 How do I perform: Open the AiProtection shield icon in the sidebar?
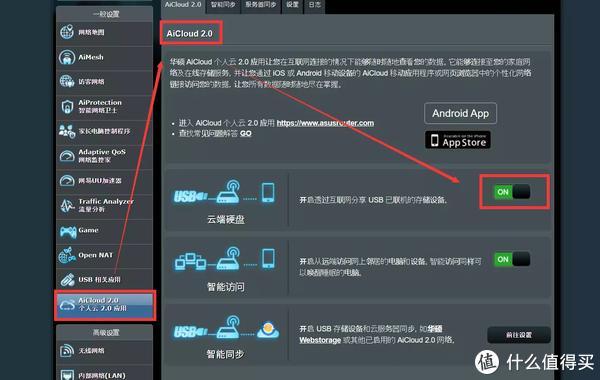click(x=67, y=106)
